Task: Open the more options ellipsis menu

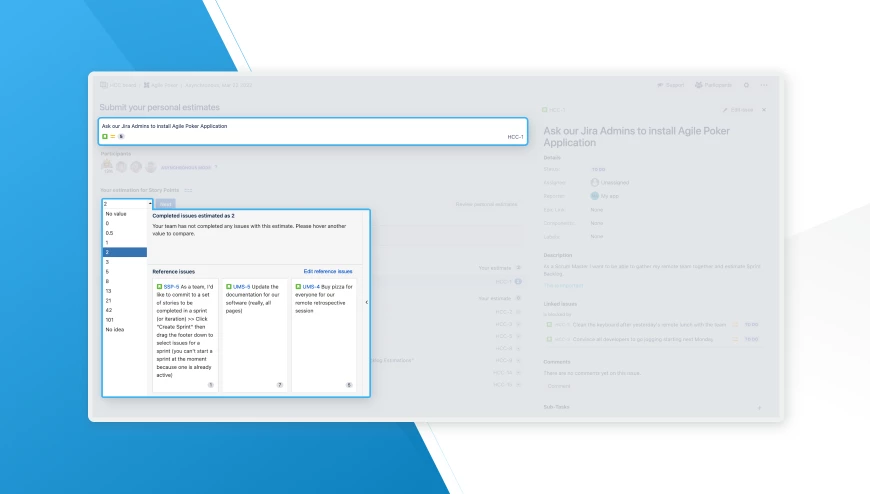Action: coord(764,85)
